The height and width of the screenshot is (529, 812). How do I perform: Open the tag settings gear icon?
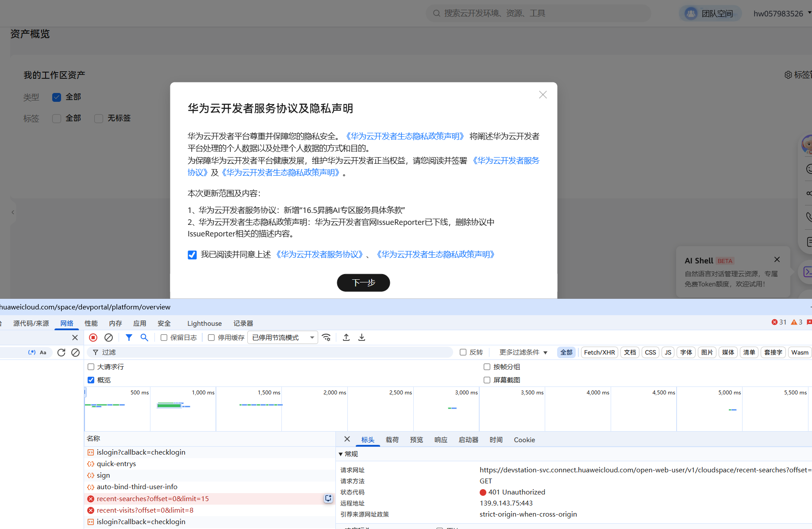(788, 75)
